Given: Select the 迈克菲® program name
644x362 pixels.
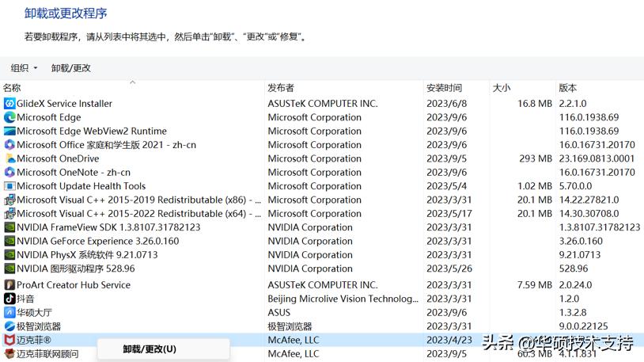Looking at the screenshot, I should 34,340.
